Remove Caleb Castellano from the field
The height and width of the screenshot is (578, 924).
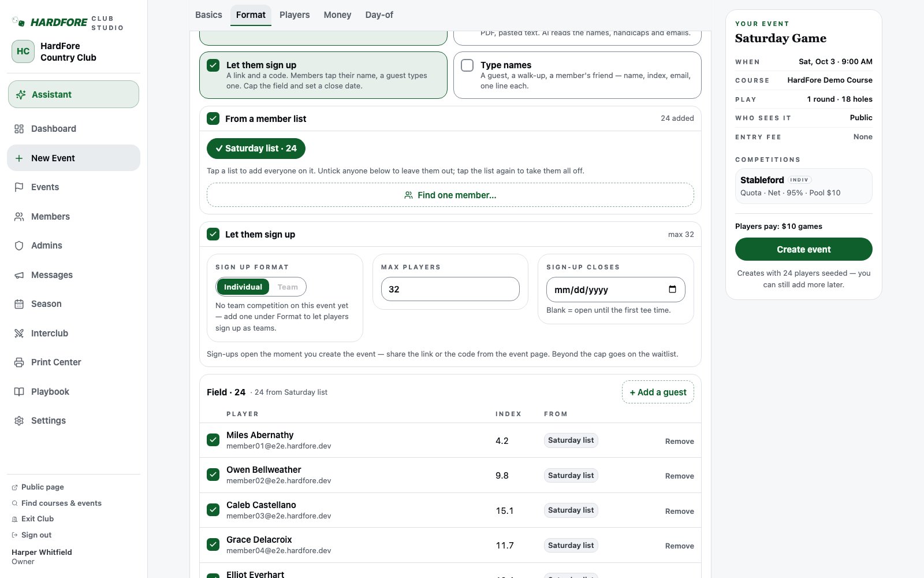coord(679,511)
